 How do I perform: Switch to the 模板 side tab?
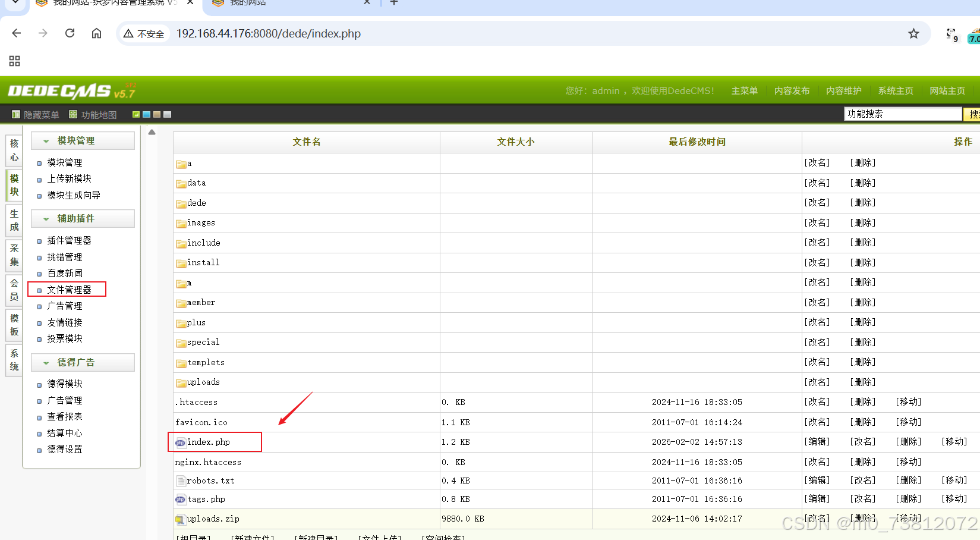pos(14,325)
